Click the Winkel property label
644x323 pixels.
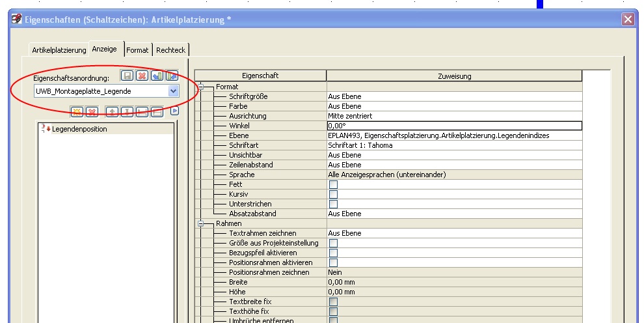click(239, 126)
